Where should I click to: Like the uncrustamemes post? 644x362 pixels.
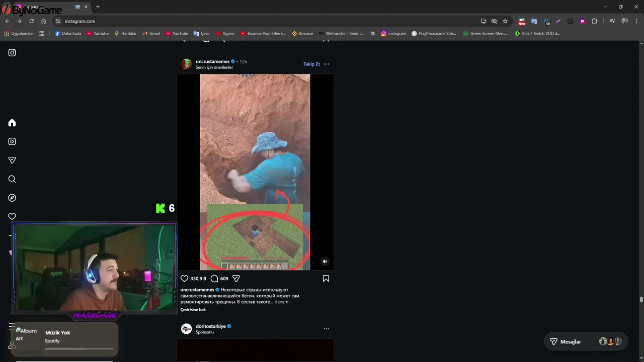click(x=184, y=279)
